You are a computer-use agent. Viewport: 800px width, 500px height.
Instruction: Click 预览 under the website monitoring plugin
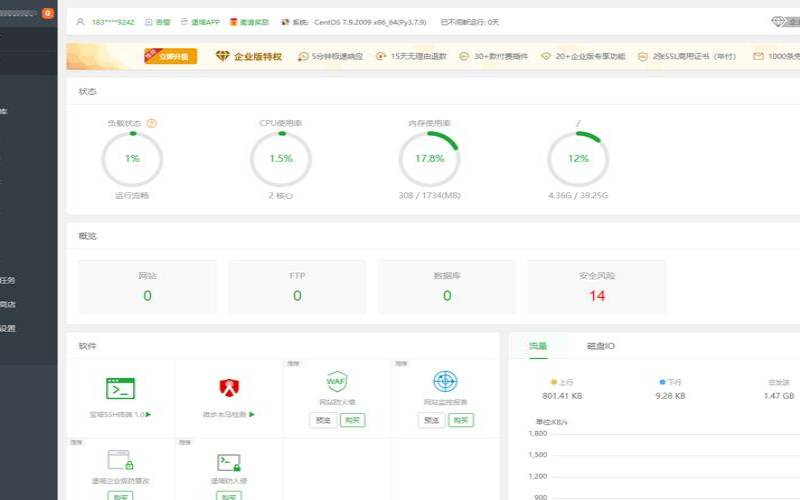point(432,420)
